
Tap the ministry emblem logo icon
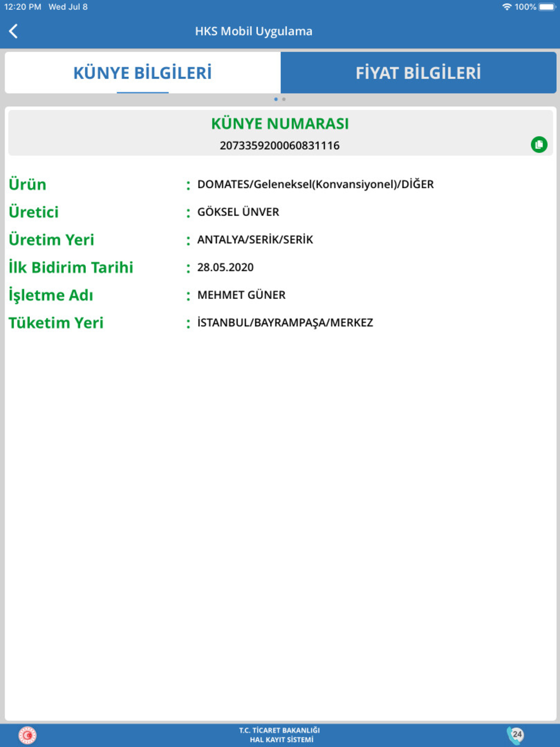[27, 735]
